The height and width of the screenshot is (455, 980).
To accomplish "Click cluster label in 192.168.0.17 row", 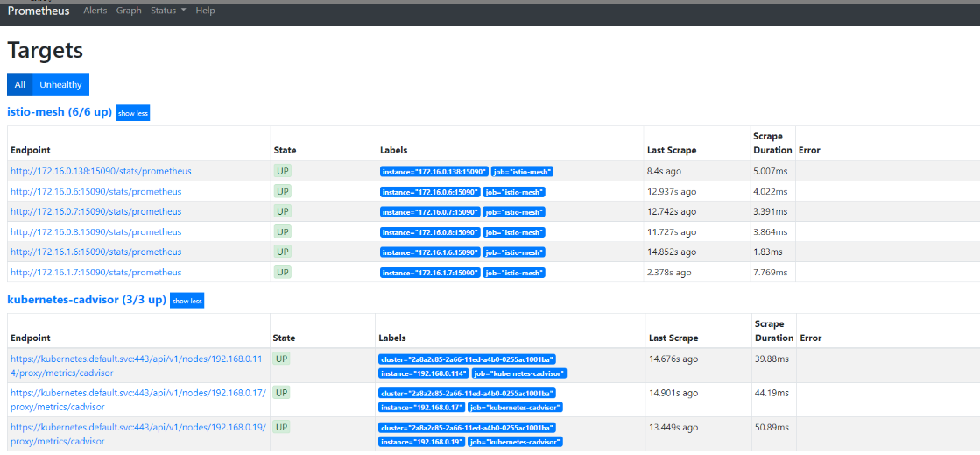I will (x=468, y=393).
